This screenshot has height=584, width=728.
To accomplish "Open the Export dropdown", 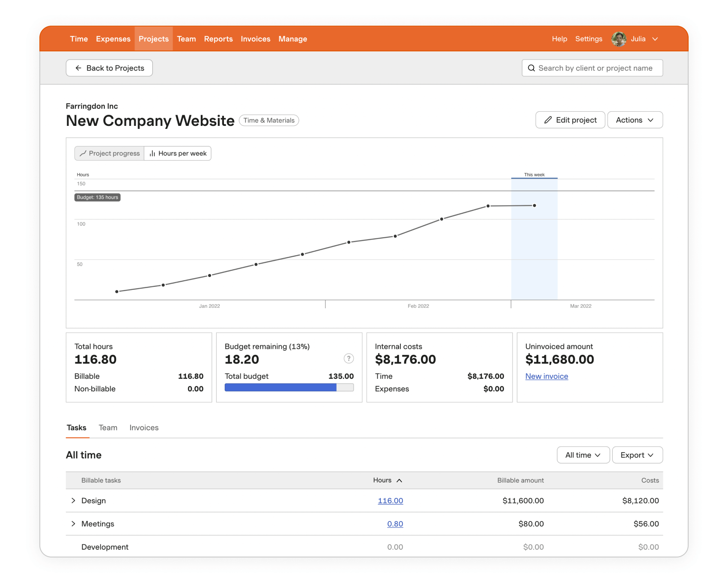I will (637, 455).
